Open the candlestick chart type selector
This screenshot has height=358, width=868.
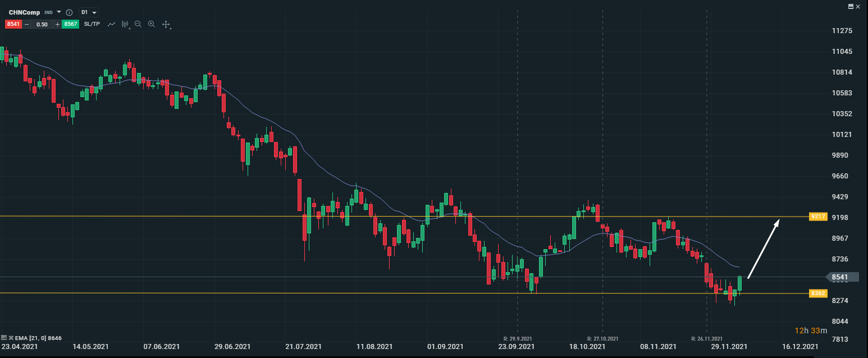click(x=125, y=24)
